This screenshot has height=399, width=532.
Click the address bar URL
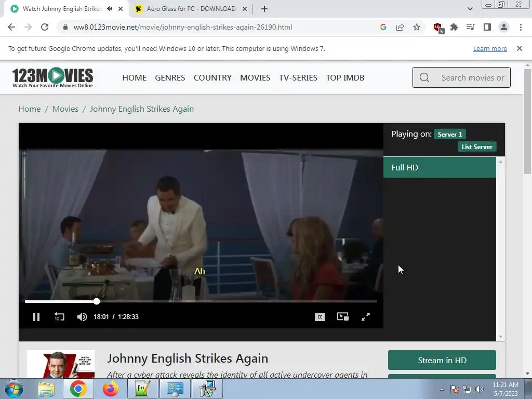182,27
